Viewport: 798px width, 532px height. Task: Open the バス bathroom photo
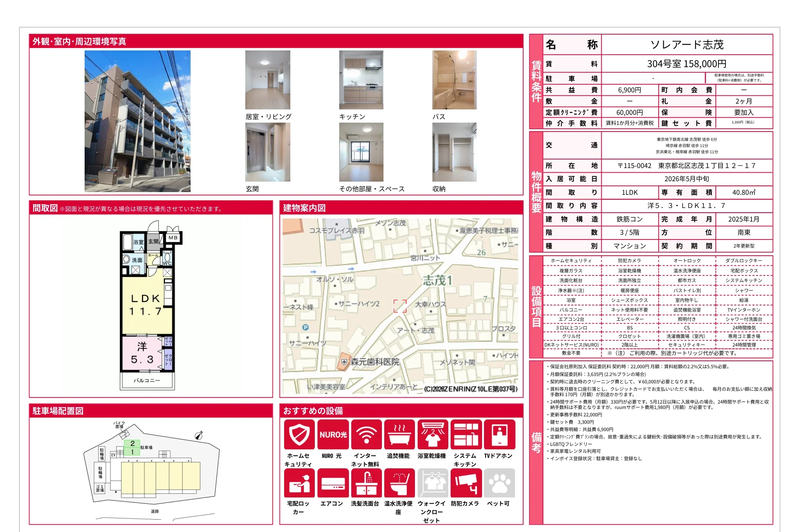tap(454, 80)
